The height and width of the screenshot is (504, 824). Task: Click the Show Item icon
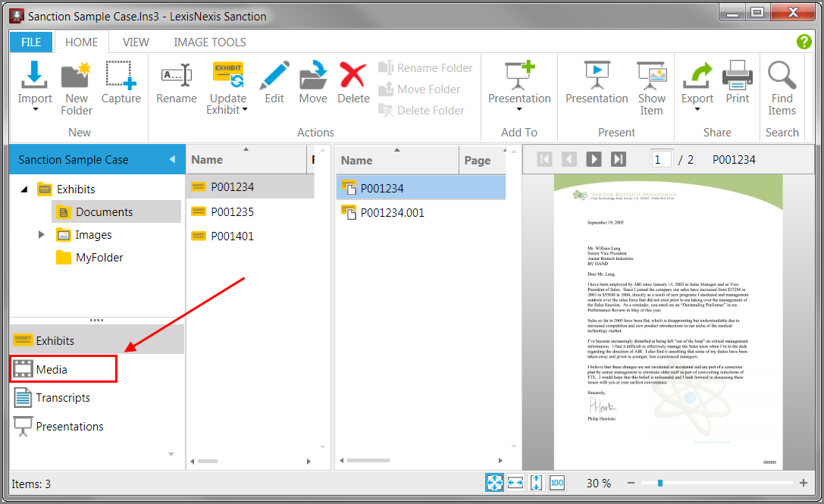tap(652, 74)
